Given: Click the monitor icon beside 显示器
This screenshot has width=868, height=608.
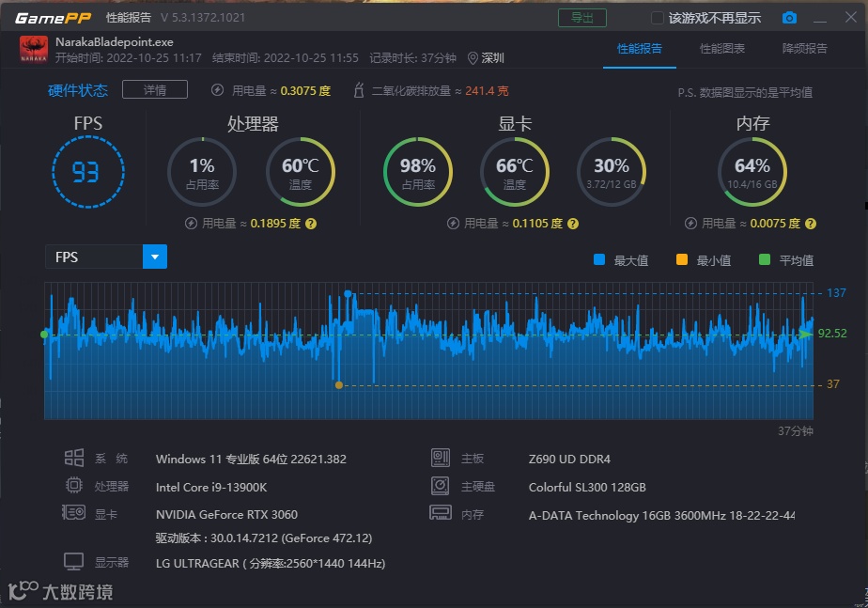Looking at the screenshot, I should click(x=73, y=562).
